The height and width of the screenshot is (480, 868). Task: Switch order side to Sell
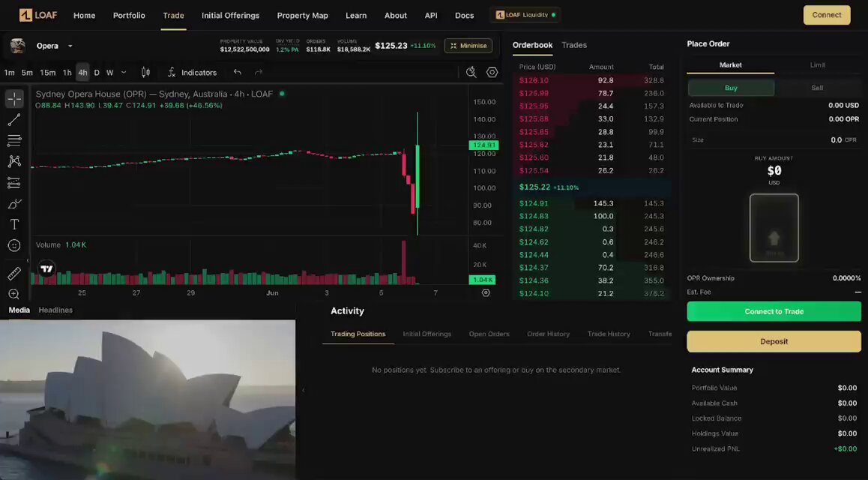[817, 88]
